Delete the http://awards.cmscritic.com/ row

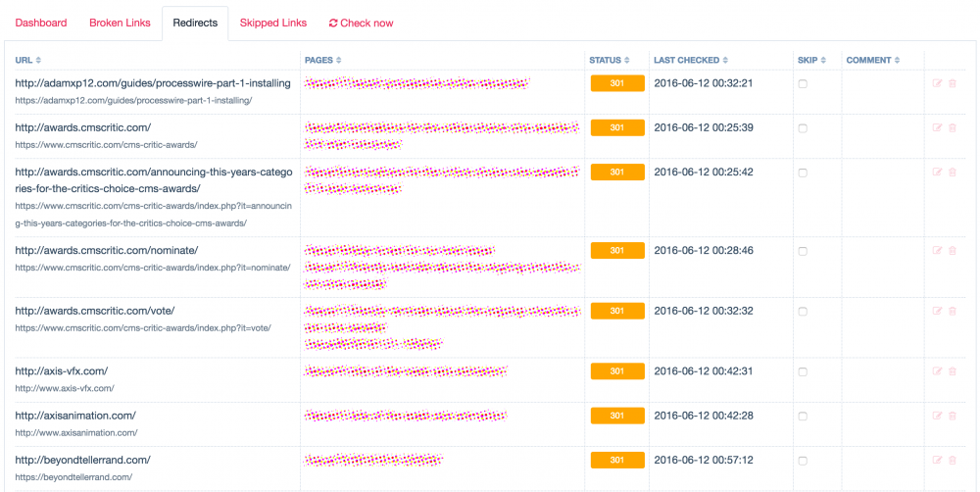[953, 127]
